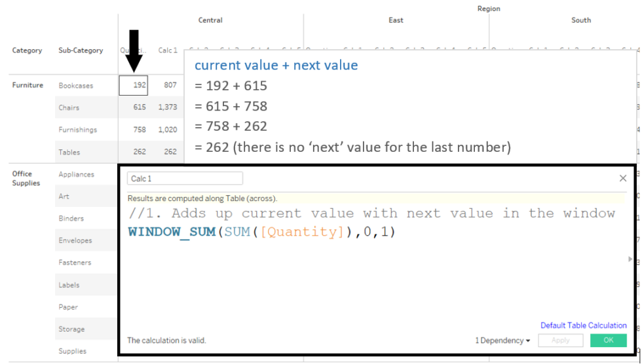This screenshot has width=642, height=364.
Task: Click the 'calculation is valid' status text
Action: point(166,340)
